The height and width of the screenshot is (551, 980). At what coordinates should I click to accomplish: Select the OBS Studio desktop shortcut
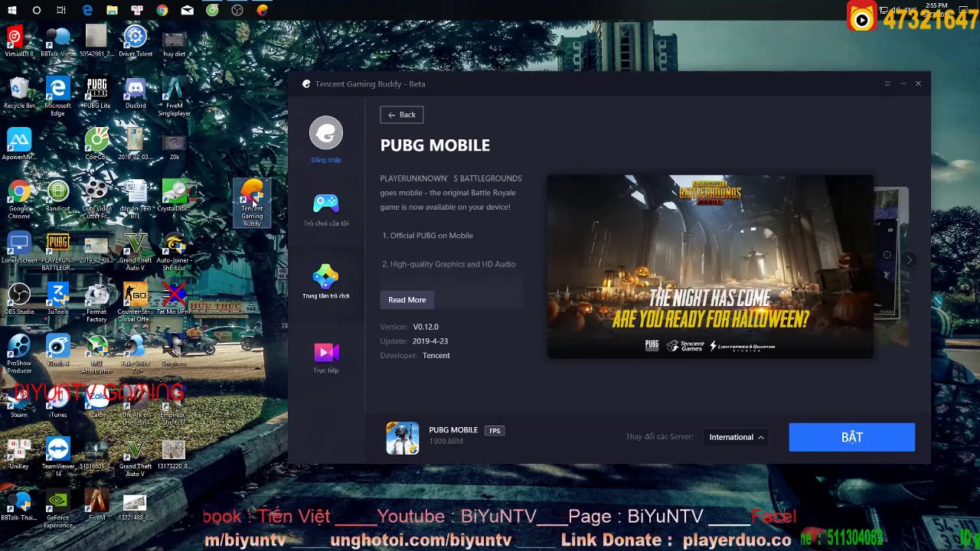point(19,299)
